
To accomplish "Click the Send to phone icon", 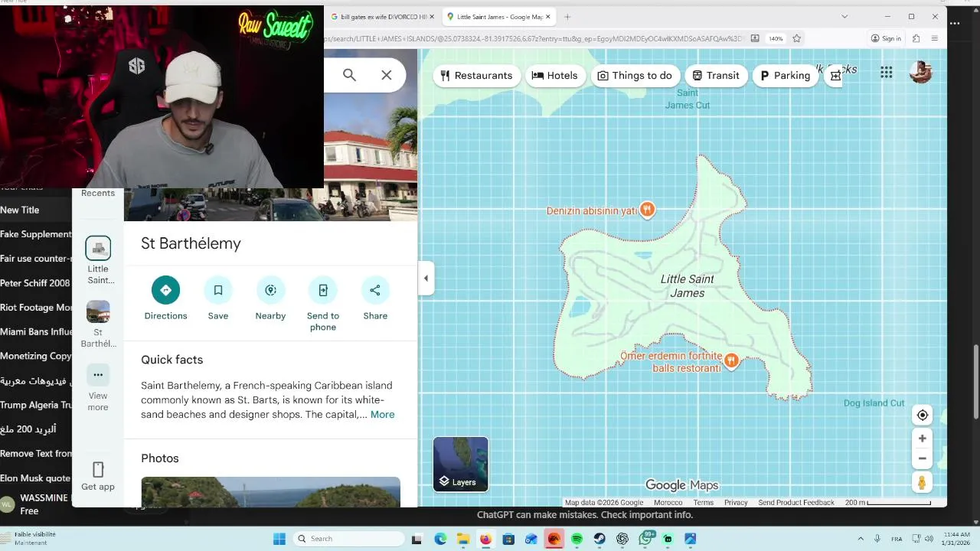I will point(323,290).
